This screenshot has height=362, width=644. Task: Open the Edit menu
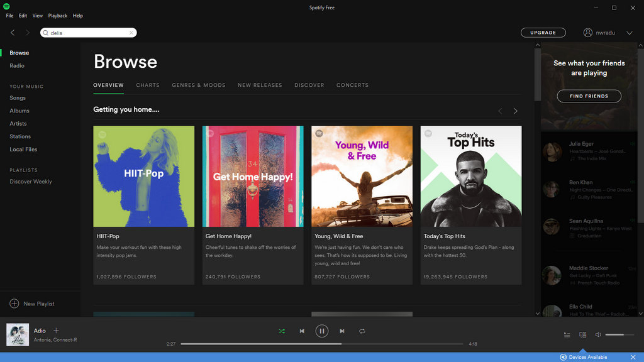pyautogui.click(x=23, y=16)
